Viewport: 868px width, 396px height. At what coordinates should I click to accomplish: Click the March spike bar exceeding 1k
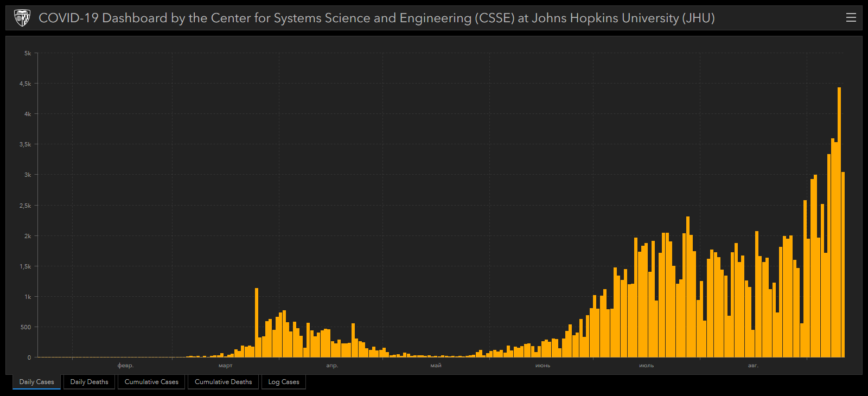(x=257, y=323)
